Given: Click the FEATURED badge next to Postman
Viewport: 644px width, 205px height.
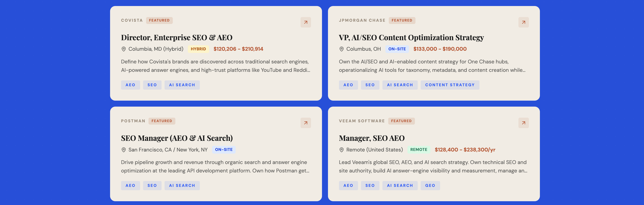Looking at the screenshot, I should click(x=162, y=121).
